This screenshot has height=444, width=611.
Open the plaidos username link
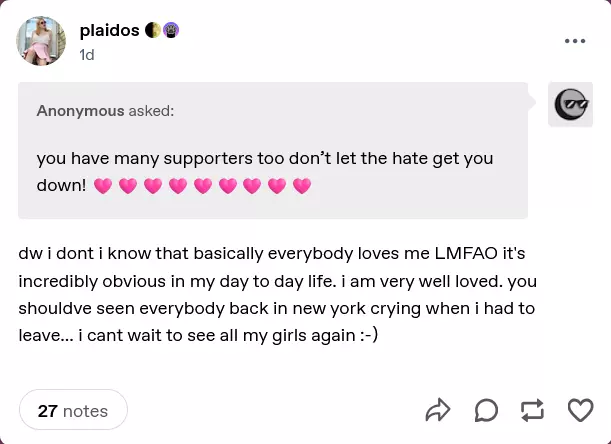[109, 30]
